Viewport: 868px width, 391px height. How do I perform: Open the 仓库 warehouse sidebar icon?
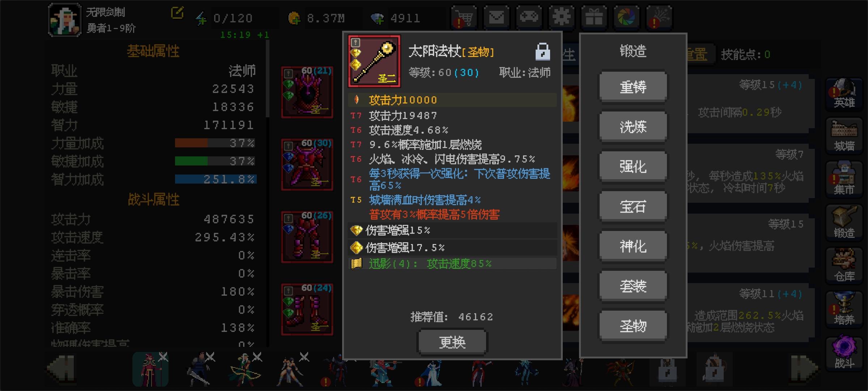click(844, 266)
